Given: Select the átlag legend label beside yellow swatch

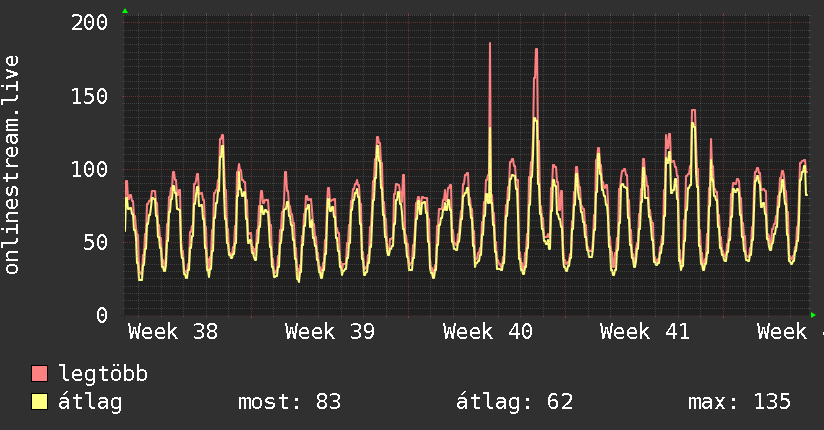Looking at the screenshot, I should click(x=90, y=402).
